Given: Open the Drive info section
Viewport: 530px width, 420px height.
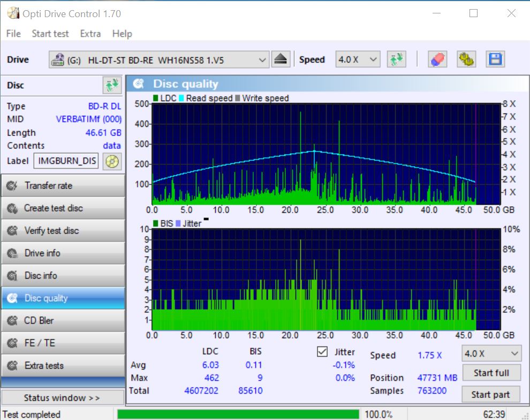Looking at the screenshot, I should pyautogui.click(x=63, y=253).
